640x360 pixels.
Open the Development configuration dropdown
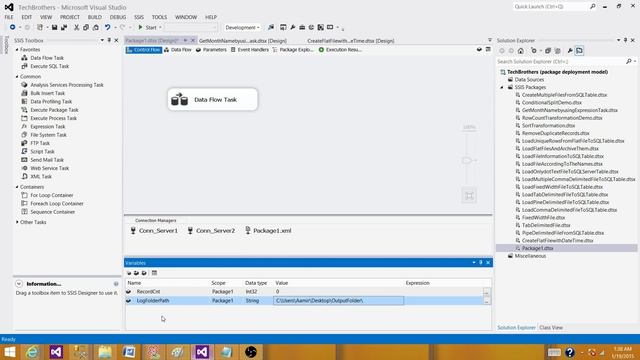click(x=242, y=27)
